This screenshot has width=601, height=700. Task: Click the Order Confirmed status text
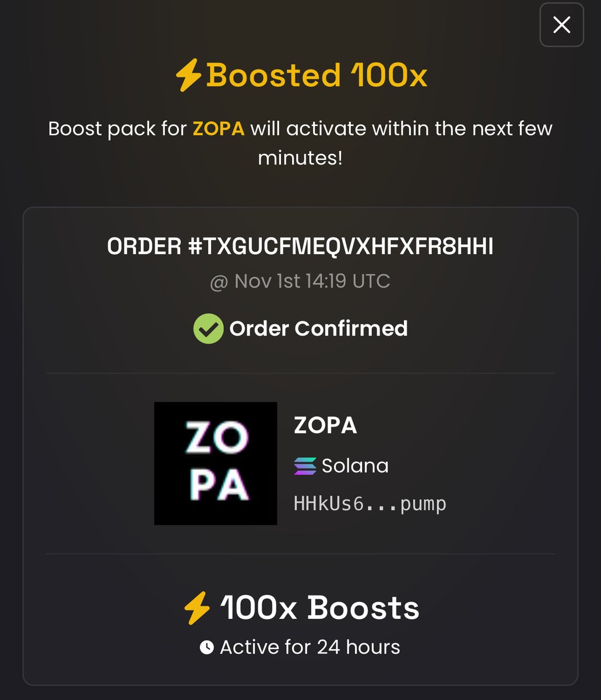tap(318, 328)
